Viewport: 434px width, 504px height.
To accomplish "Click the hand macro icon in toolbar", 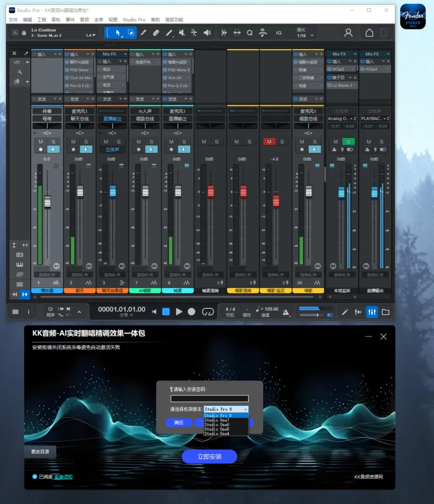I will pyautogui.click(x=24, y=33).
